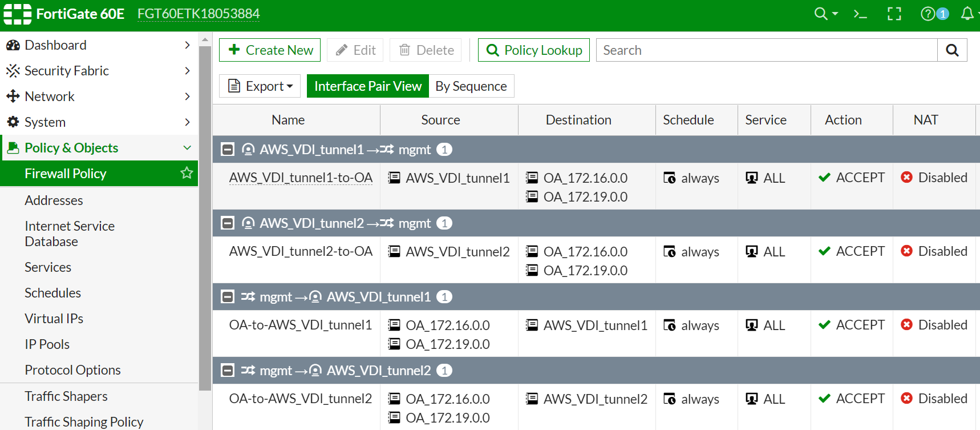Click the top bar search magnifier icon

click(x=821, y=14)
